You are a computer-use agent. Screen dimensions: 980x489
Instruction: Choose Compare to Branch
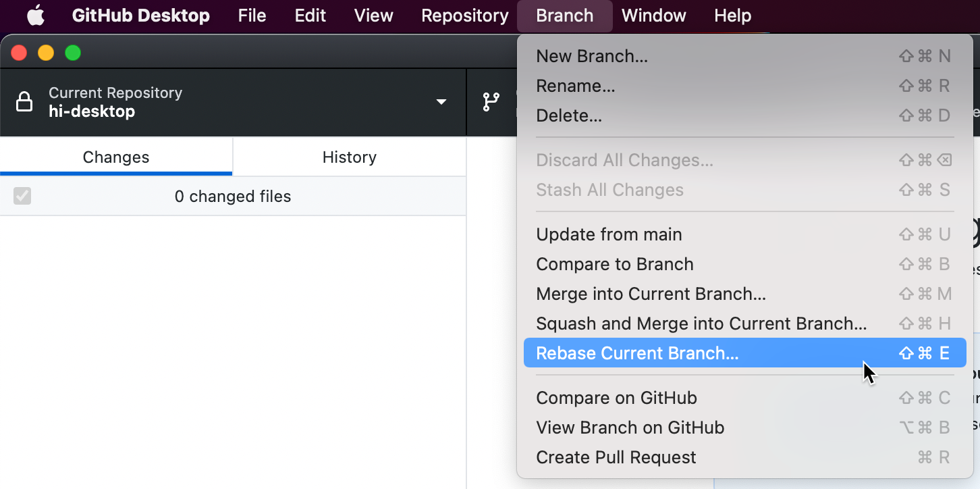pos(614,264)
